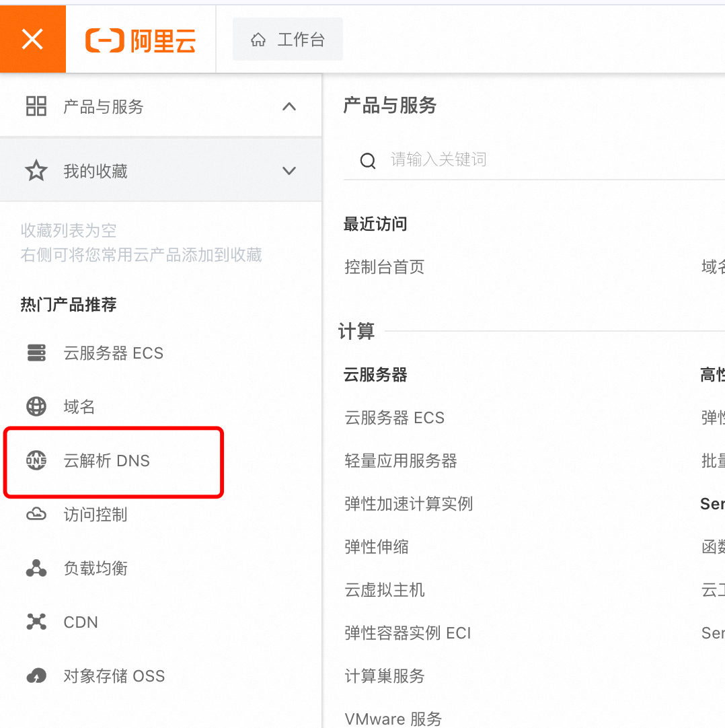Collapse the 产品与服务 section

[x=289, y=106]
